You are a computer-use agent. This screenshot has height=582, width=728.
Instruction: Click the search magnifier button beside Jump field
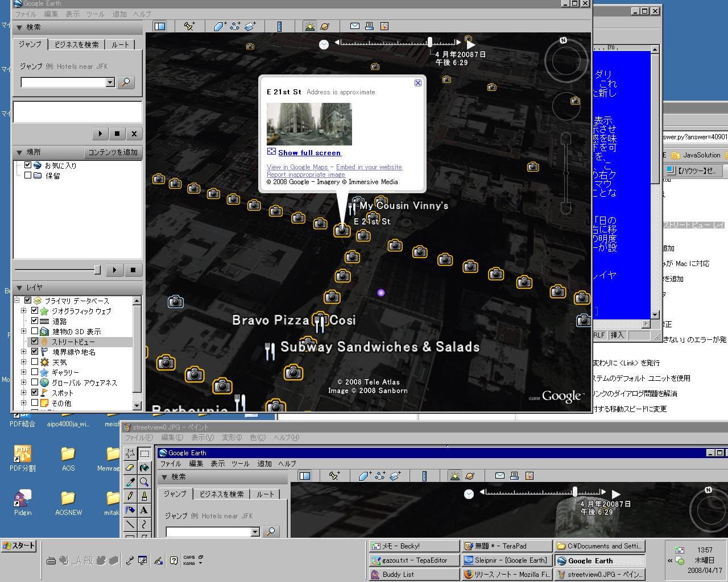(x=126, y=82)
